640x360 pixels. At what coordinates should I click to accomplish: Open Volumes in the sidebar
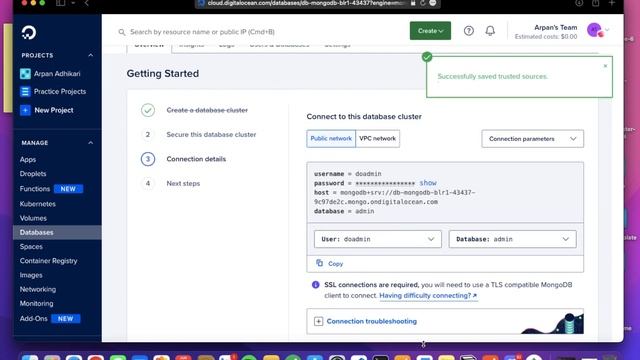pos(33,218)
